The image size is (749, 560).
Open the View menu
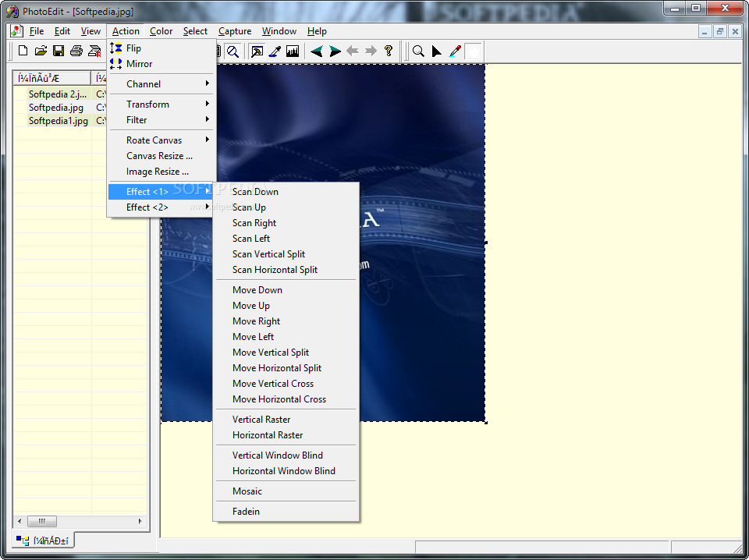(91, 31)
